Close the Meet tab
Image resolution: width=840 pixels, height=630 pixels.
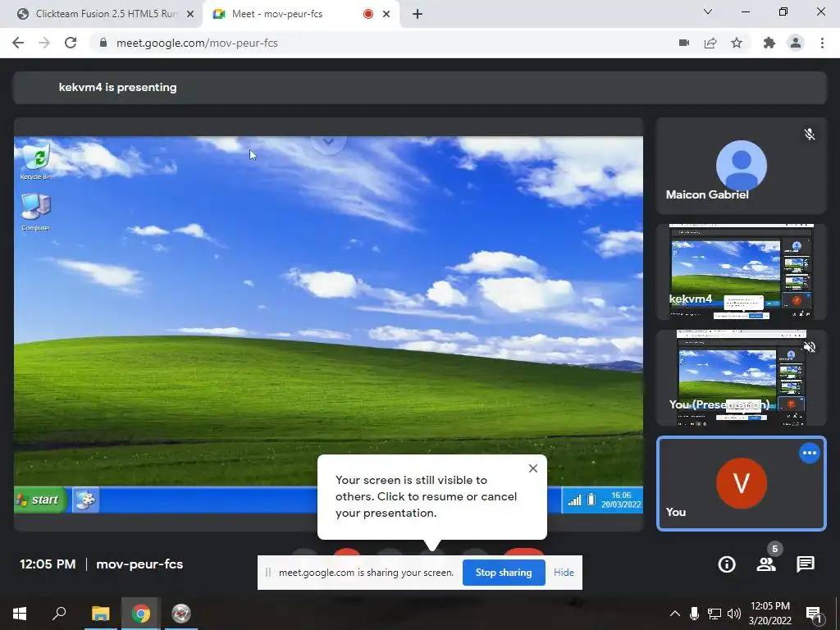[x=386, y=14]
